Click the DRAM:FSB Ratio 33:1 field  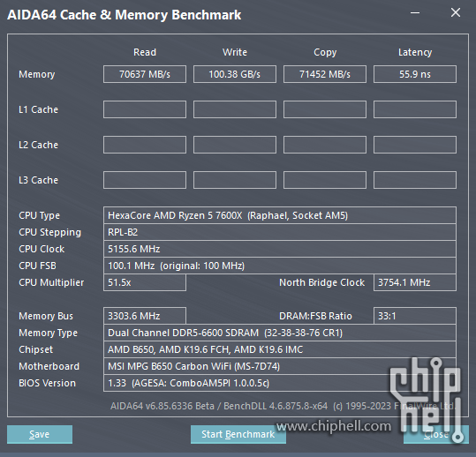pos(415,316)
